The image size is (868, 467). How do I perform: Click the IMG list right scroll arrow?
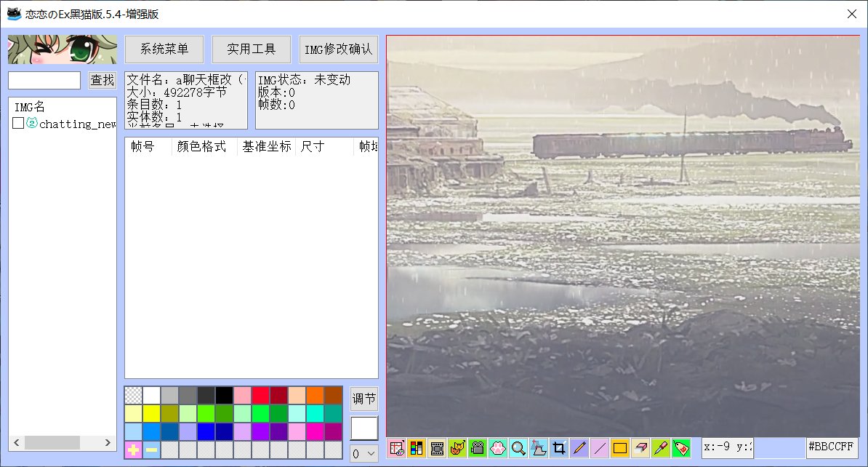pyautogui.click(x=108, y=442)
